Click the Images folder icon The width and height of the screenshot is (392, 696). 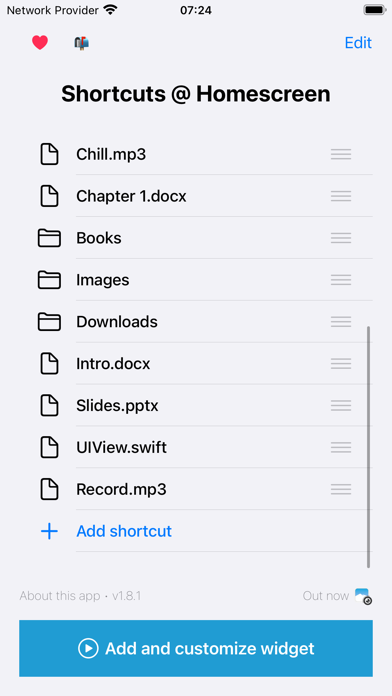49,280
